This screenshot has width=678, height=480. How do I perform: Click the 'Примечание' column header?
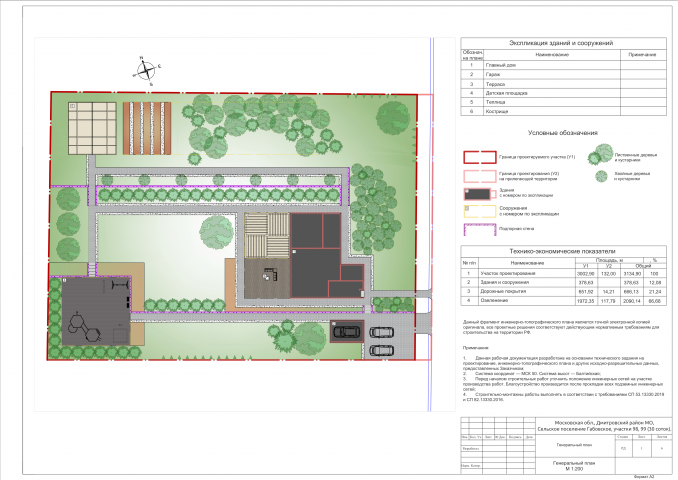point(642,55)
